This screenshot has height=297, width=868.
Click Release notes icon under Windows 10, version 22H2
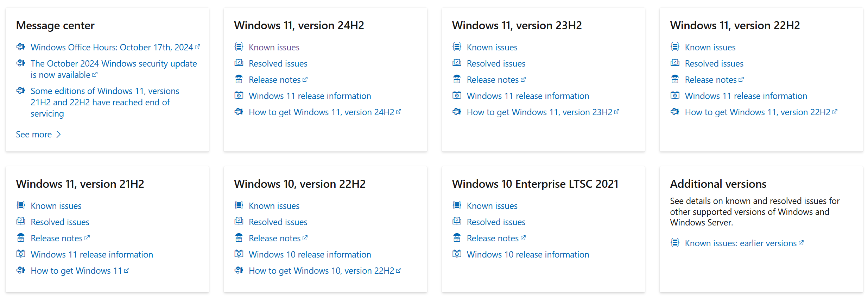(239, 238)
